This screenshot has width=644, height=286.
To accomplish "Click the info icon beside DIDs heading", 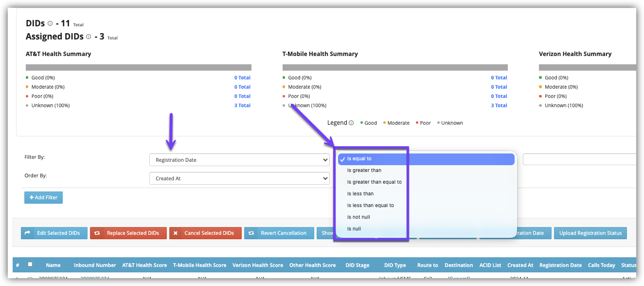I will coord(50,23).
